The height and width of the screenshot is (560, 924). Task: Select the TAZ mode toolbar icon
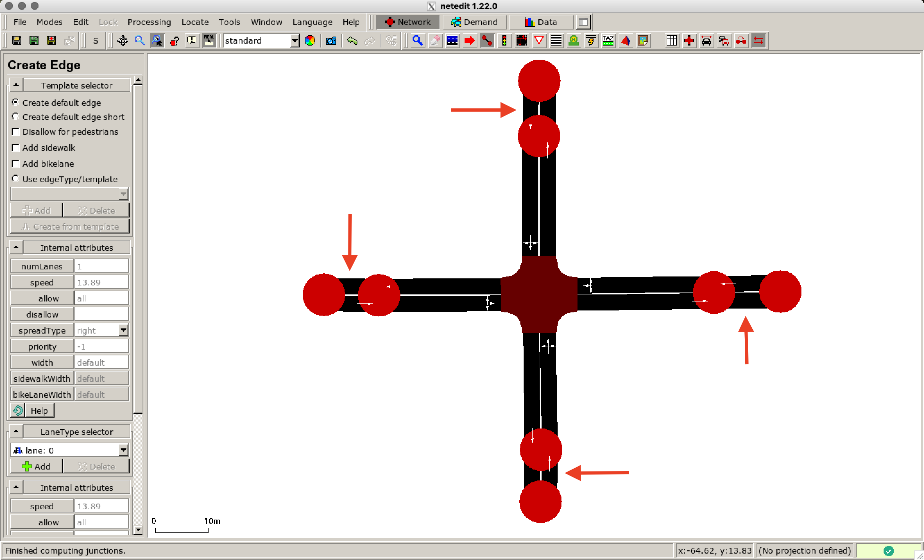tap(608, 40)
